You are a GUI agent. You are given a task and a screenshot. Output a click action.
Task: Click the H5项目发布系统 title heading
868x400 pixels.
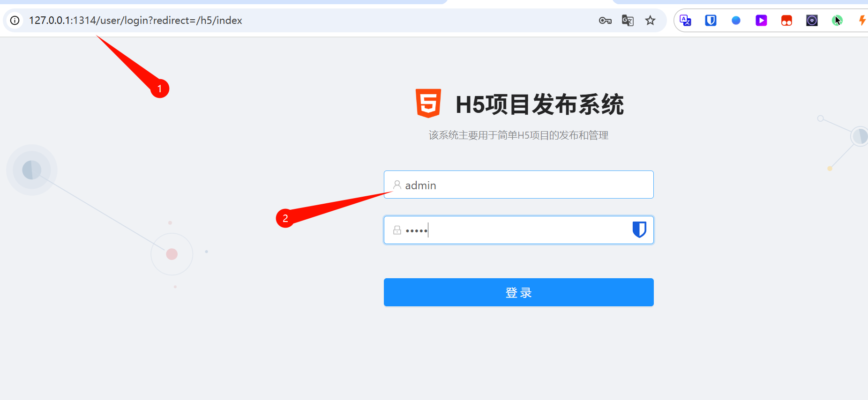click(x=539, y=104)
